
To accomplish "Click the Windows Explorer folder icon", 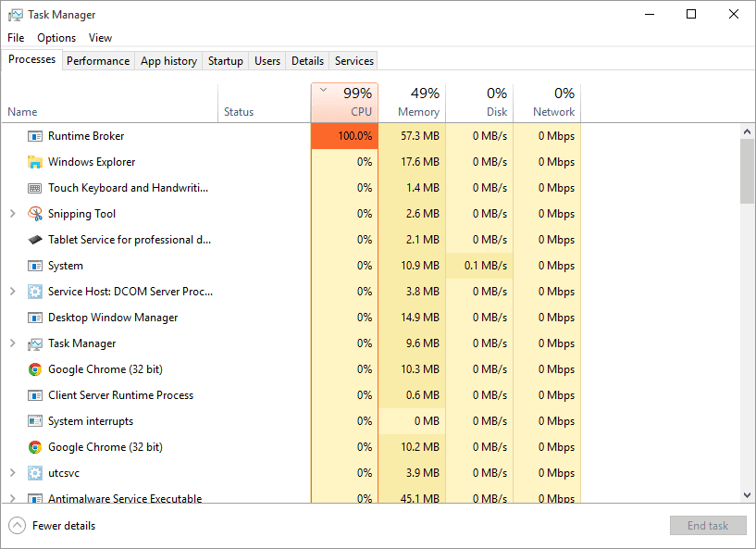I will [35, 161].
